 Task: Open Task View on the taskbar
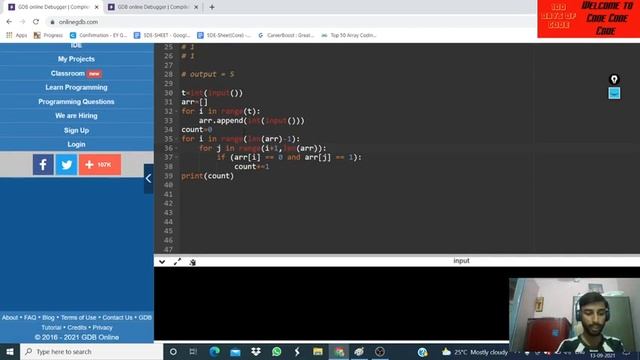point(193,351)
